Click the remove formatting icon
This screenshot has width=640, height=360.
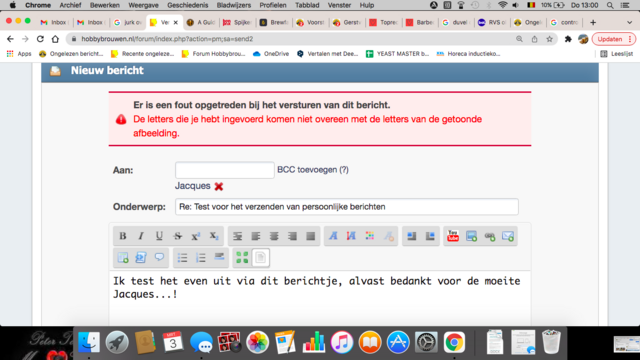[x=389, y=236]
